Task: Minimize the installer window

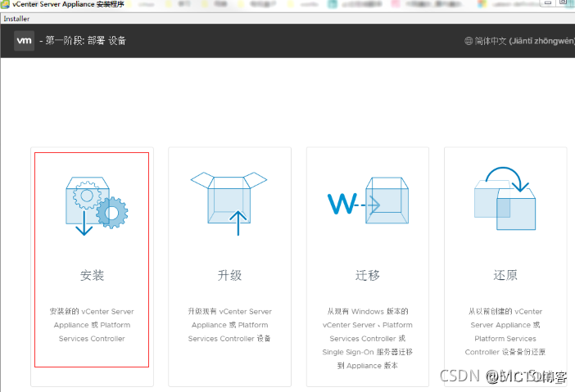Action: (547, 3)
